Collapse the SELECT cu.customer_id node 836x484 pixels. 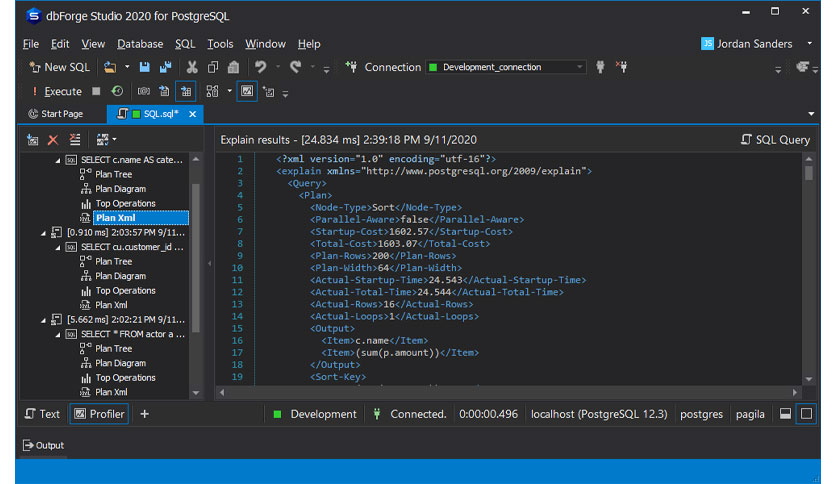[58, 247]
